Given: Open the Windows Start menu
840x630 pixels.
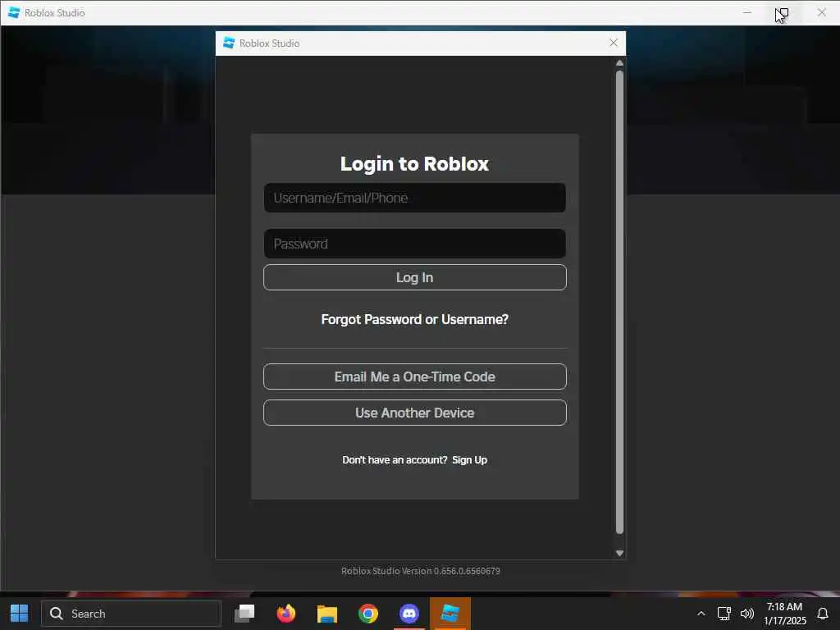Looking at the screenshot, I should 20,614.
